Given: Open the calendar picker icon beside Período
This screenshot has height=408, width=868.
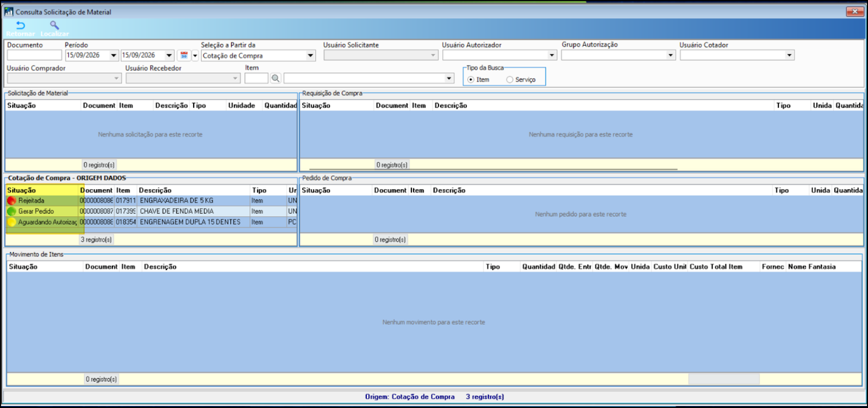Looking at the screenshot, I should click(184, 55).
